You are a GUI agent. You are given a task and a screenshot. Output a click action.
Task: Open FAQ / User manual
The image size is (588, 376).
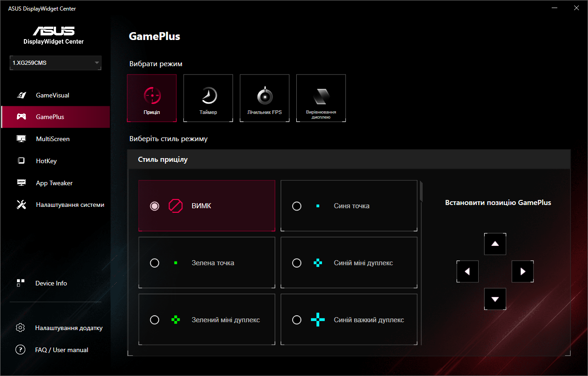(61, 349)
